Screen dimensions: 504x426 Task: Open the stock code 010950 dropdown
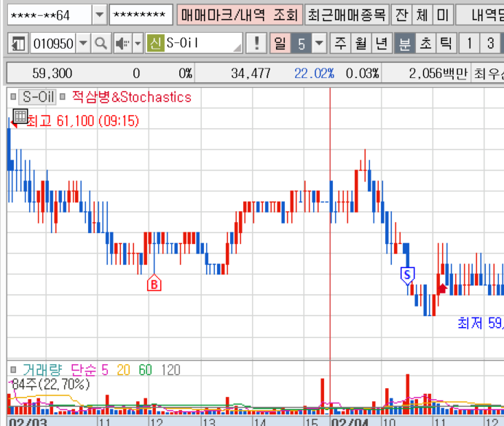(x=83, y=44)
